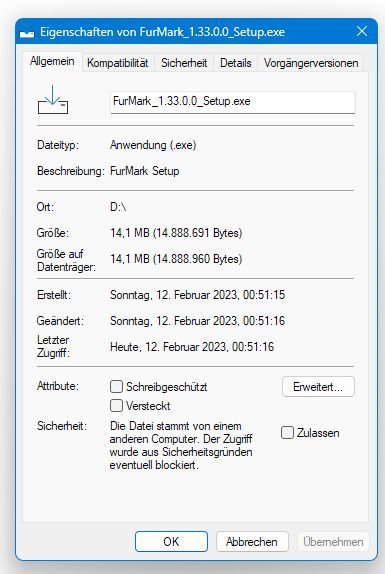The image size is (385, 574).
Task: Click the security warning about another computer
Action: (181, 446)
